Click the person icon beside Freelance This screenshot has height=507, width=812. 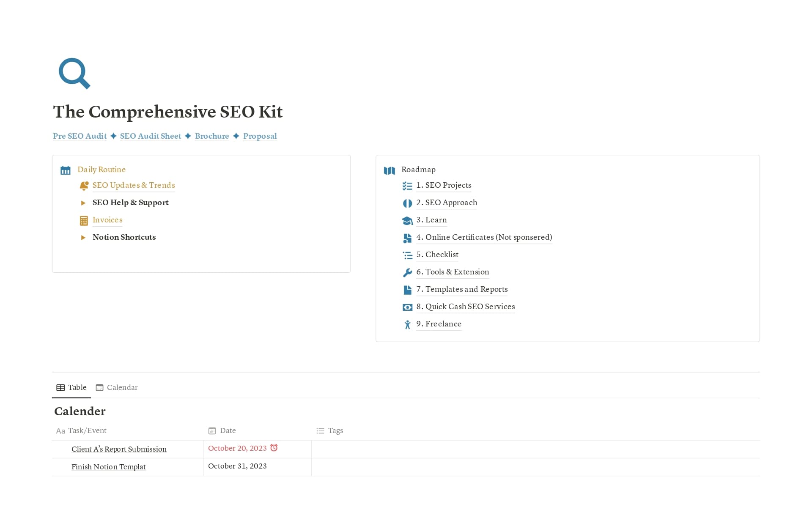coord(407,325)
